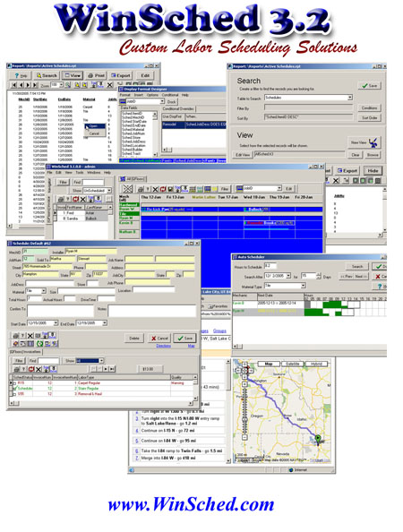Viewport: 403px width, 532px height.
Task: Open the Show UnScheduled dropdown
Action: (109, 191)
